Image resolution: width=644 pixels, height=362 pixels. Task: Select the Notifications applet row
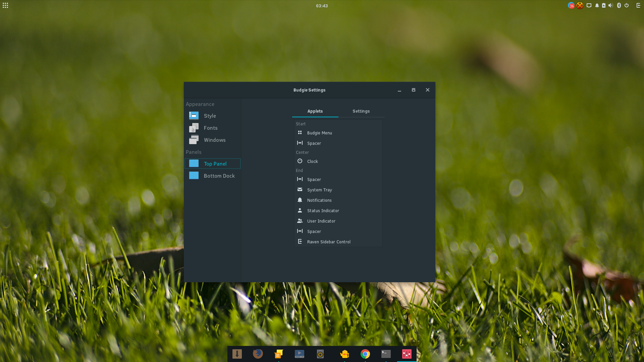tap(338, 200)
